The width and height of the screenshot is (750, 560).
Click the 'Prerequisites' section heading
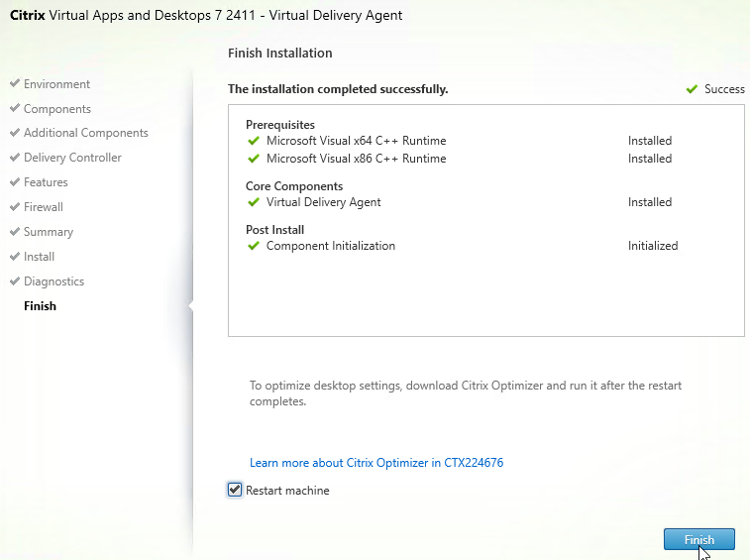click(x=280, y=125)
